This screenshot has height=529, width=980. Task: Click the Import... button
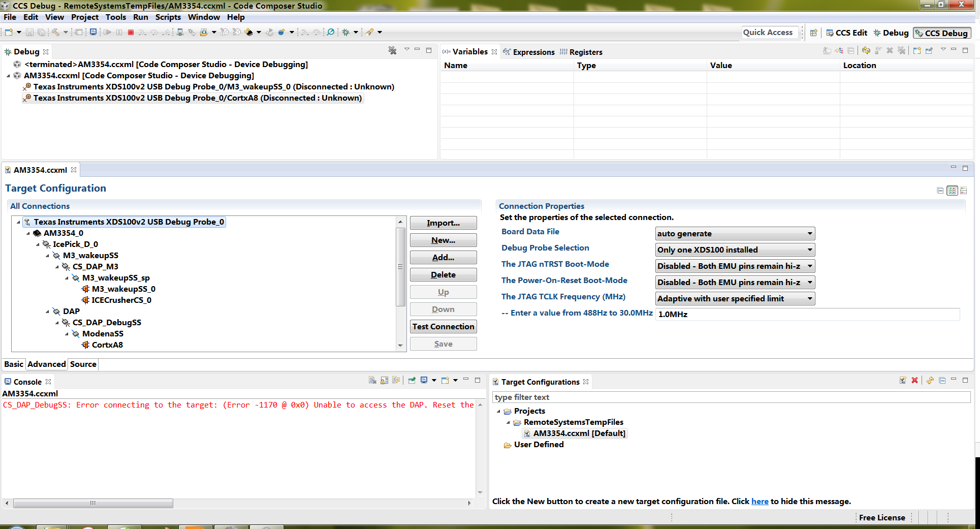(443, 223)
